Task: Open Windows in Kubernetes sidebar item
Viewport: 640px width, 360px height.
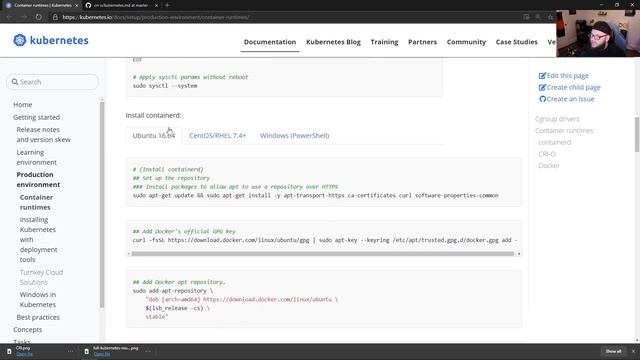Action: [x=38, y=300]
